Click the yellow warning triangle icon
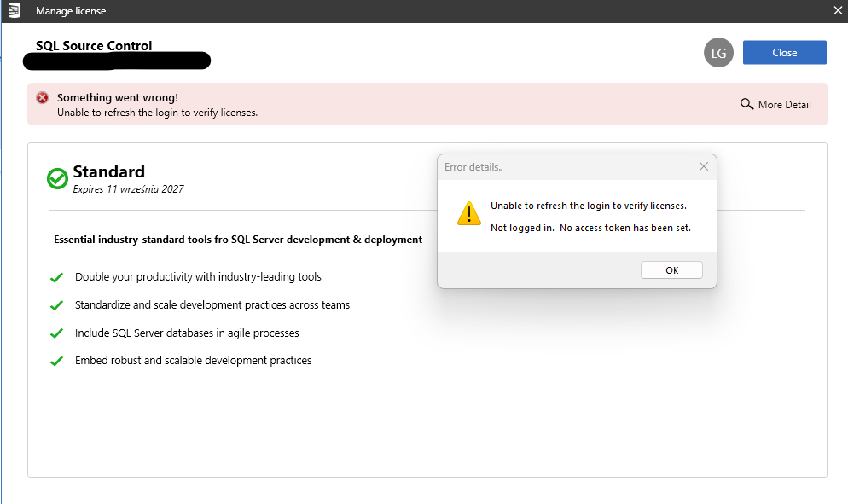848x504 pixels. click(x=469, y=213)
